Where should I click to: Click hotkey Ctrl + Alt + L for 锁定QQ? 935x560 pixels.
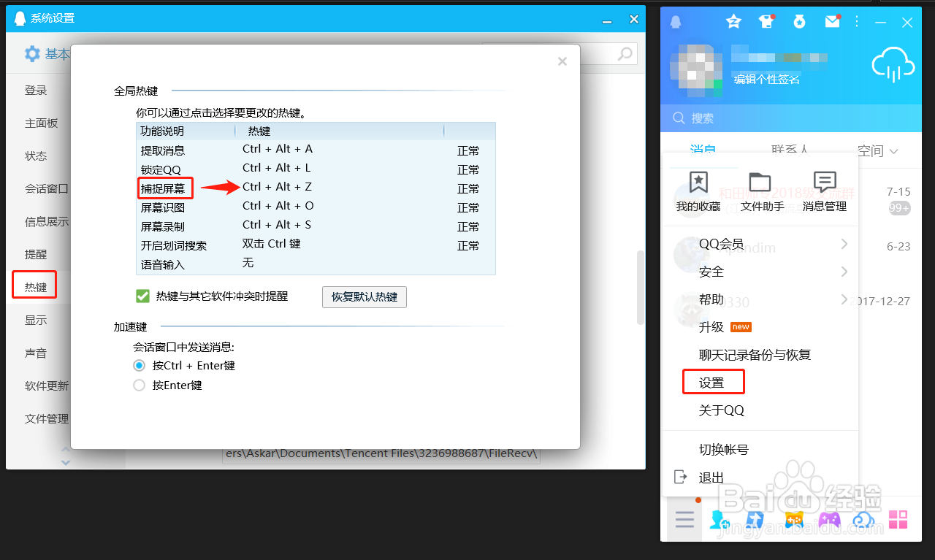point(277,168)
